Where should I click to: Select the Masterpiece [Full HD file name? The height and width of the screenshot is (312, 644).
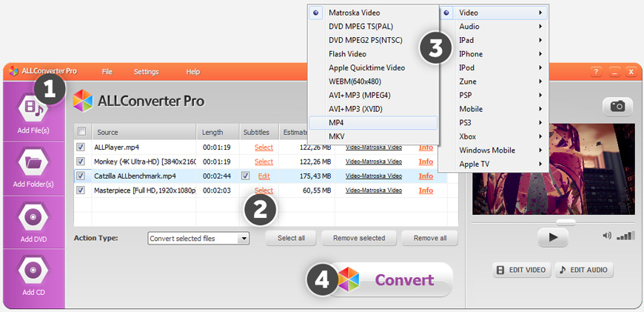click(x=145, y=190)
